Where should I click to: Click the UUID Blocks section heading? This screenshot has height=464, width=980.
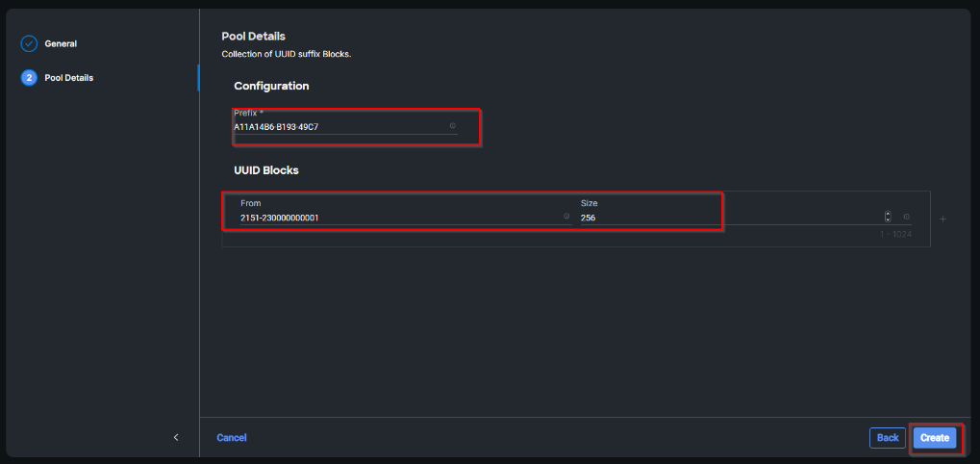point(266,170)
